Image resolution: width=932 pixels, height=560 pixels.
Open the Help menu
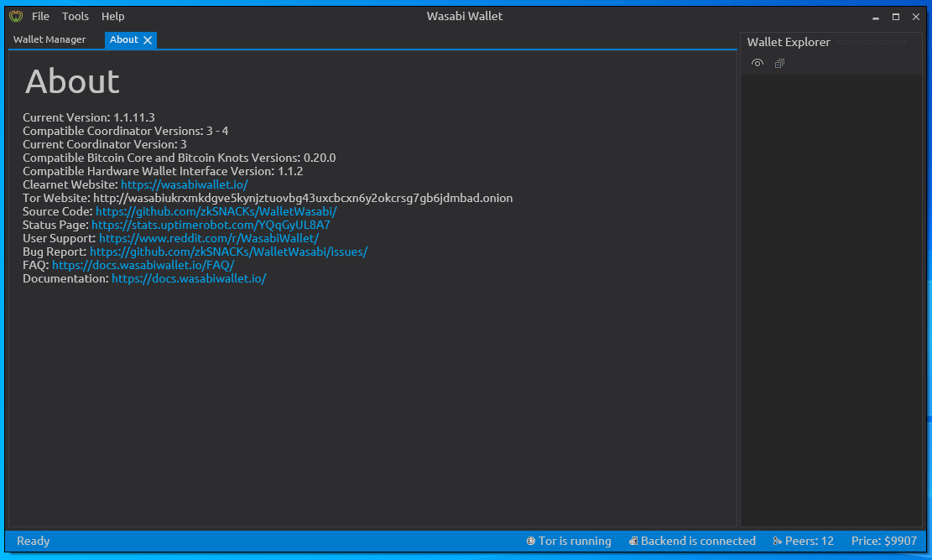113,17
